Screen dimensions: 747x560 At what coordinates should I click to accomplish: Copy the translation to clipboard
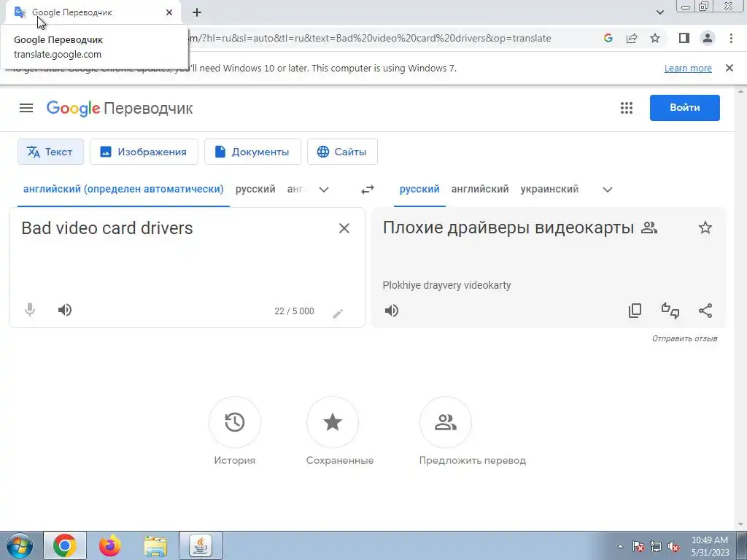coord(635,311)
